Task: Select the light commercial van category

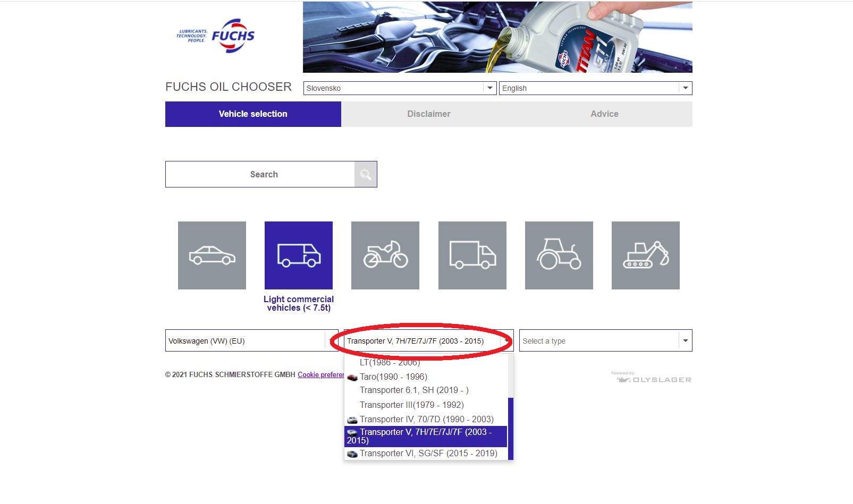Action: [x=299, y=255]
